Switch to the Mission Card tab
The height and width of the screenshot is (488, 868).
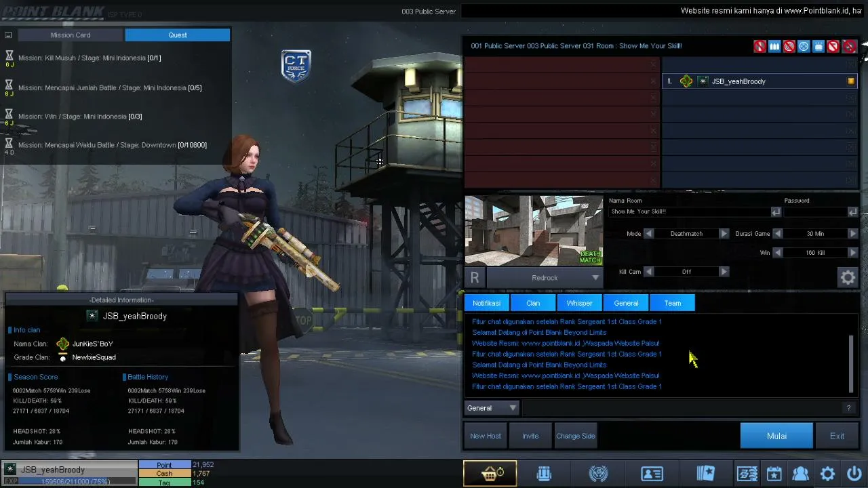point(71,35)
